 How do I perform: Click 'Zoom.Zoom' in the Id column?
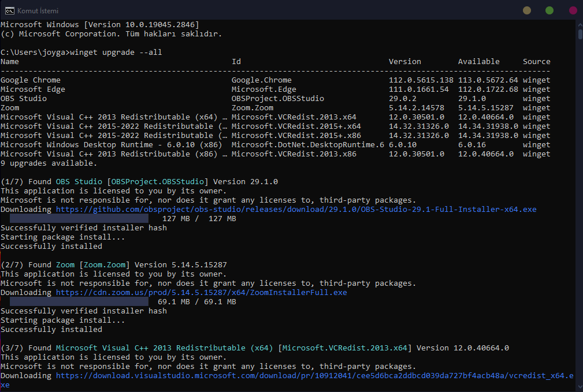(x=252, y=108)
